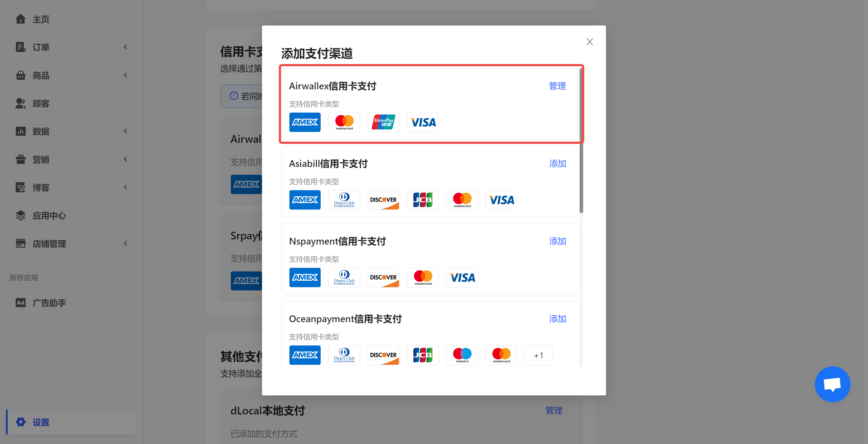Expand the 商品 menu chevron
Image resolution: width=868 pixels, height=444 pixels.
[125, 75]
